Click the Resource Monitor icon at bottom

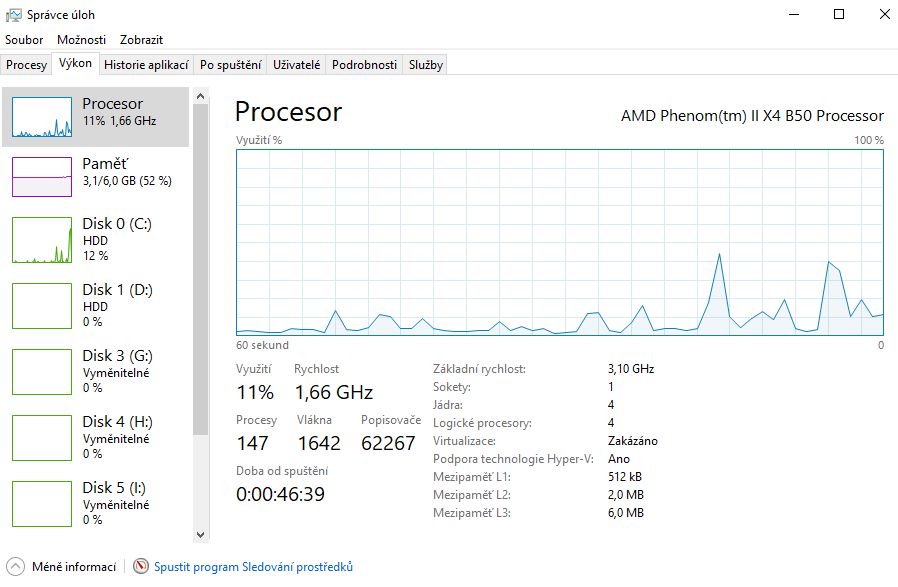coord(140,567)
